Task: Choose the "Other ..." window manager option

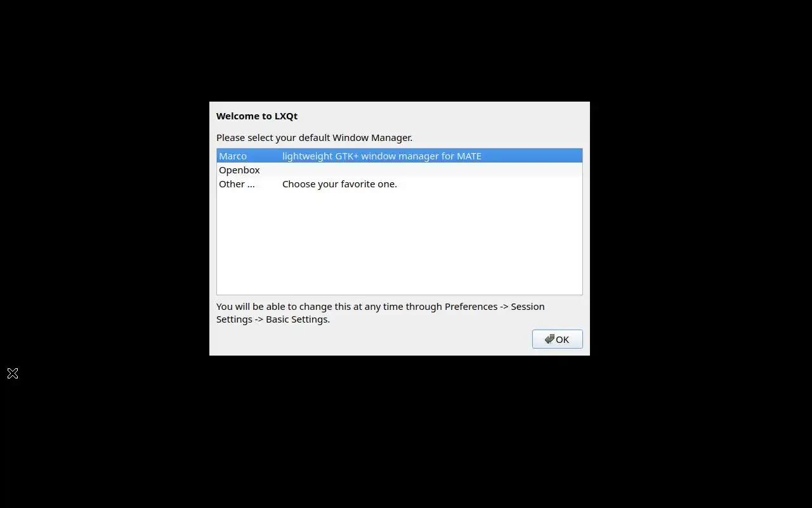Action: (x=400, y=184)
